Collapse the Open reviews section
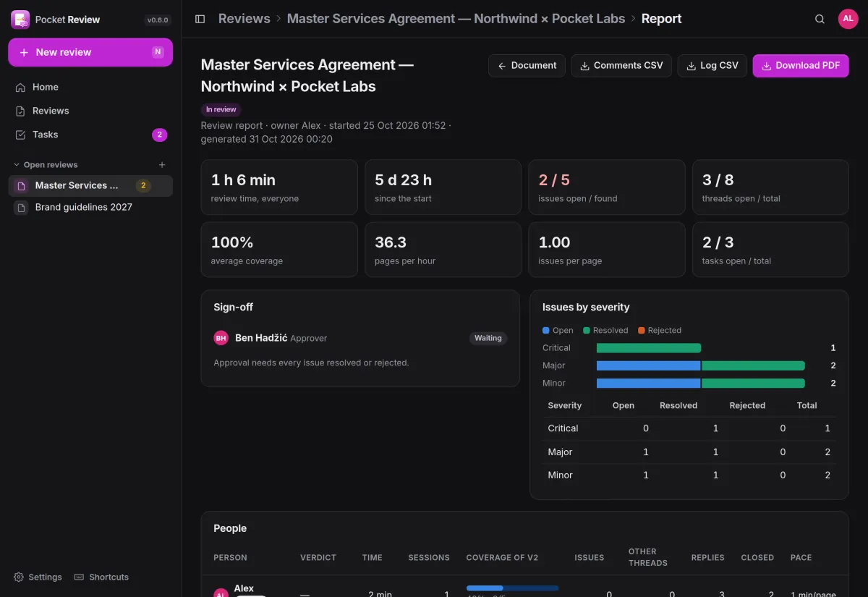 46,165
